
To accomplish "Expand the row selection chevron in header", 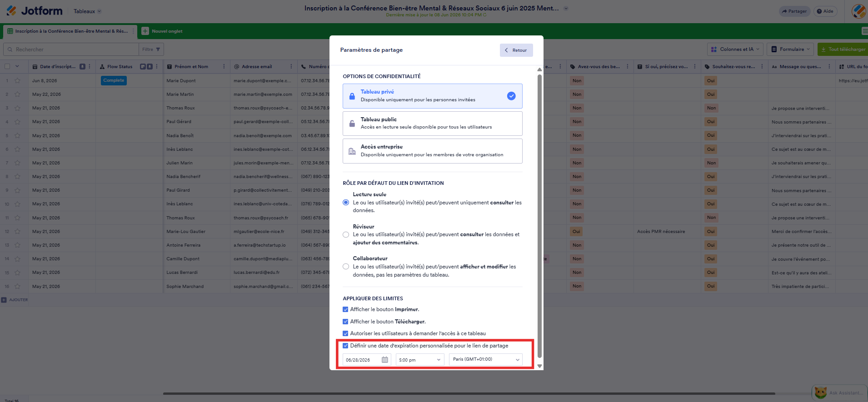I will pos(17,66).
